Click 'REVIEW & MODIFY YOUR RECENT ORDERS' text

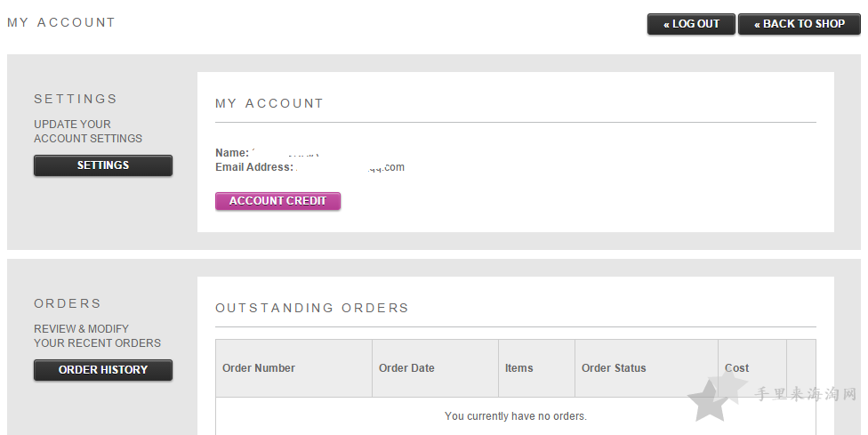pyautogui.click(x=98, y=336)
